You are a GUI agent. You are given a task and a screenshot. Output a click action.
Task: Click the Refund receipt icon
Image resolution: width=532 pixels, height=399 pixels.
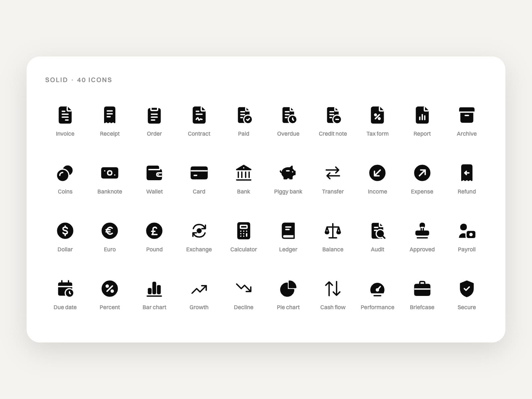click(467, 173)
